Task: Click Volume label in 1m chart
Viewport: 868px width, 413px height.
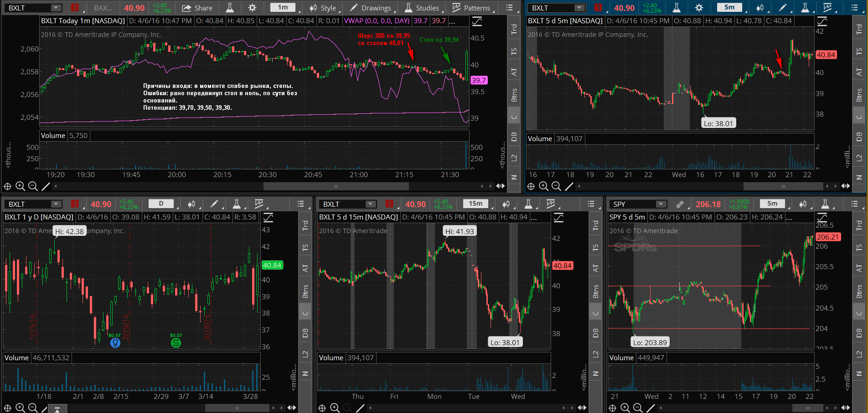Action: pyautogui.click(x=53, y=136)
